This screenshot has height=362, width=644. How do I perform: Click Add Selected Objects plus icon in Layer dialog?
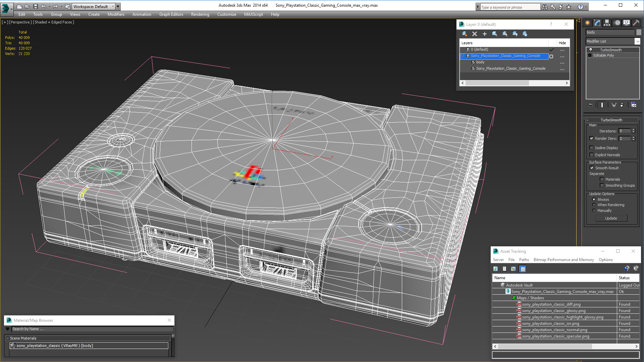pyautogui.click(x=485, y=34)
